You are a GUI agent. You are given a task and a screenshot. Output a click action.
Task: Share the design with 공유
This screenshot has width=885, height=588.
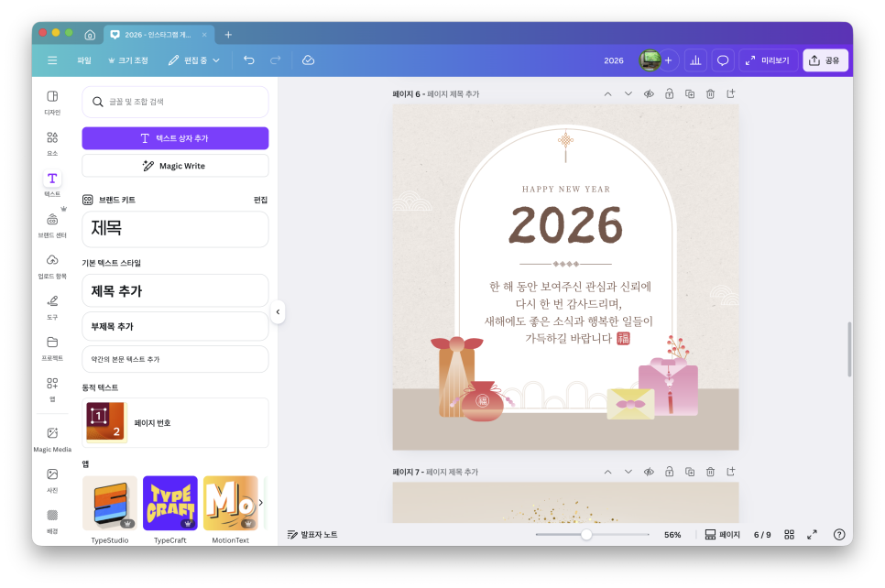(825, 60)
